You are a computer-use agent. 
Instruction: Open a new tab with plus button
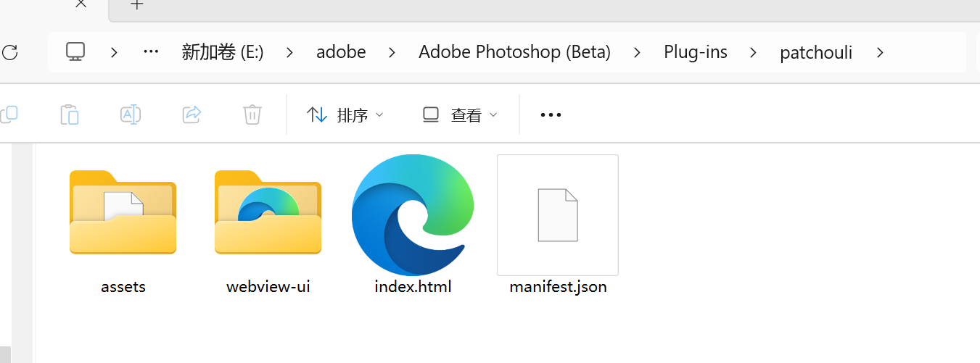click(136, 4)
